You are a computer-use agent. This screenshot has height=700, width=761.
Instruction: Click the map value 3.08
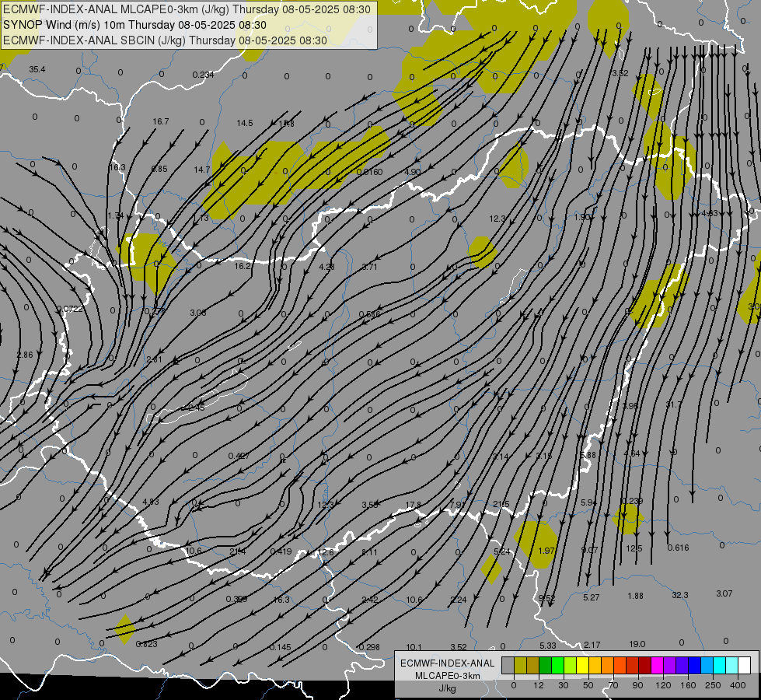coord(198,313)
